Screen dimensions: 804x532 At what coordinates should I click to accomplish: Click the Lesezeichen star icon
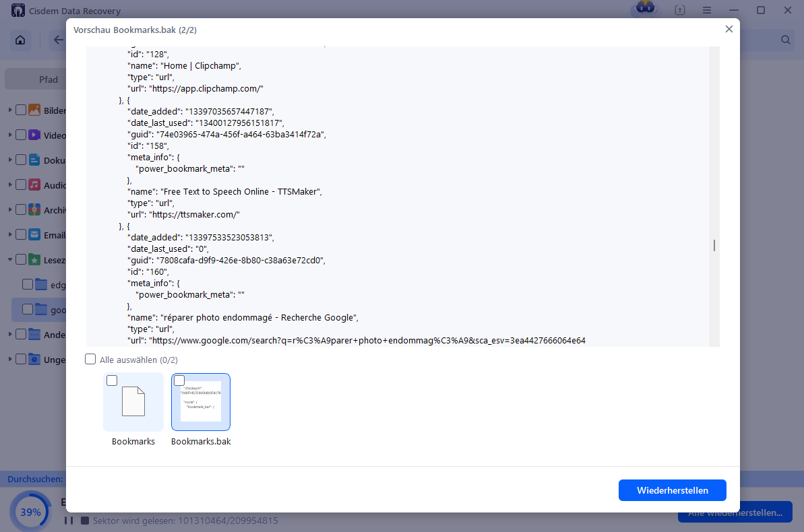click(34, 259)
